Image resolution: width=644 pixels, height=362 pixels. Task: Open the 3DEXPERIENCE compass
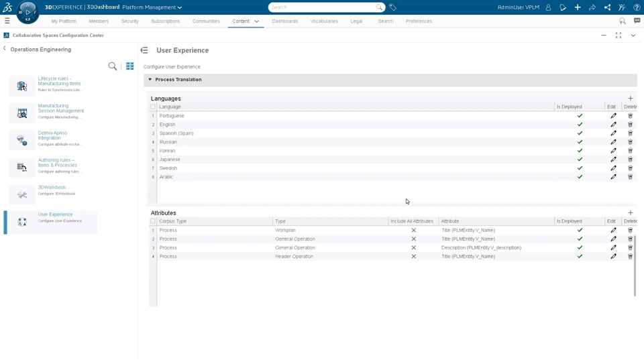(28, 12)
